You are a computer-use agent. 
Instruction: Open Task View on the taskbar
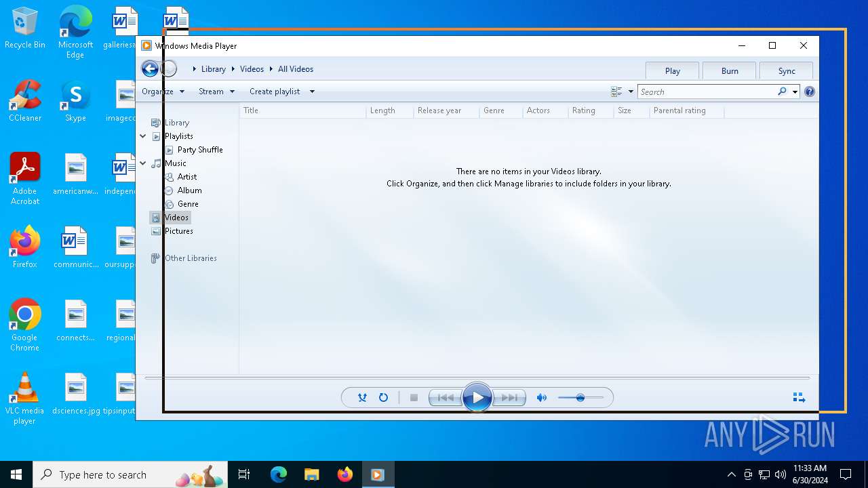pyautogui.click(x=244, y=474)
